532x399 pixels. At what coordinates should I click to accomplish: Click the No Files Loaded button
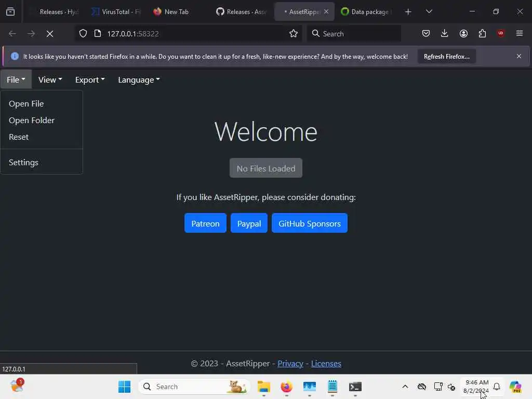[x=266, y=168]
